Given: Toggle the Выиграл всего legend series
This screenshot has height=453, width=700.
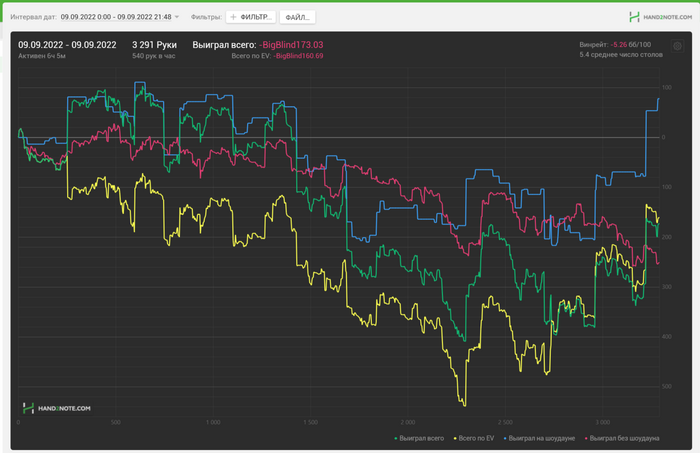Looking at the screenshot, I should click(x=419, y=438).
